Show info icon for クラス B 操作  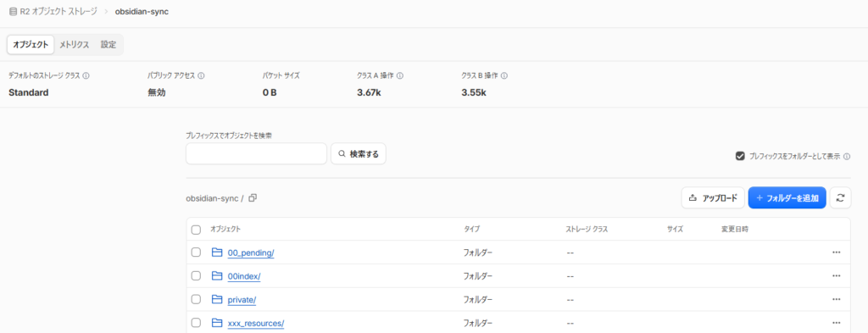point(504,75)
